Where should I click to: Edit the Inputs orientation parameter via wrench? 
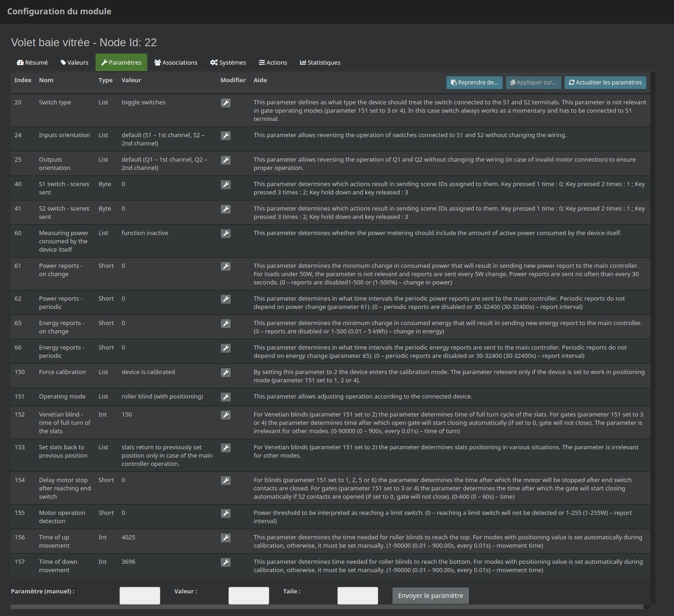coord(225,136)
